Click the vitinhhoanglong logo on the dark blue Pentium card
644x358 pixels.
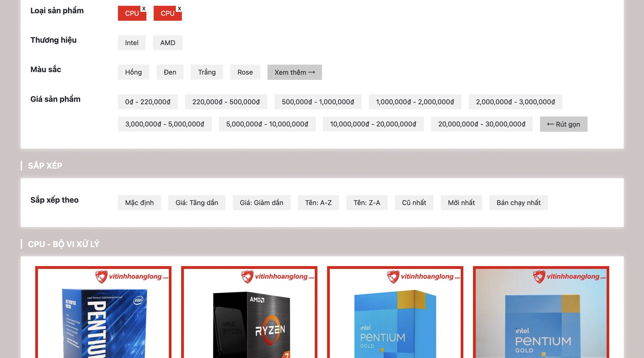(x=131, y=277)
